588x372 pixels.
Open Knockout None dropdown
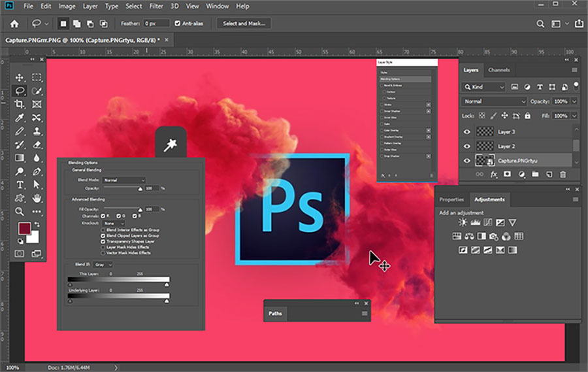[114, 224]
